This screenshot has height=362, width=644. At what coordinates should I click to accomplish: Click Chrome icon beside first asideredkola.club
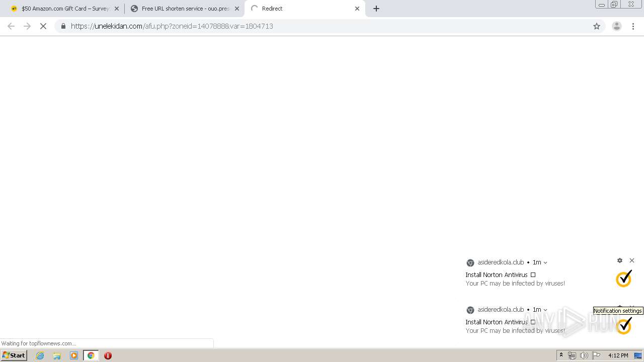(470, 262)
